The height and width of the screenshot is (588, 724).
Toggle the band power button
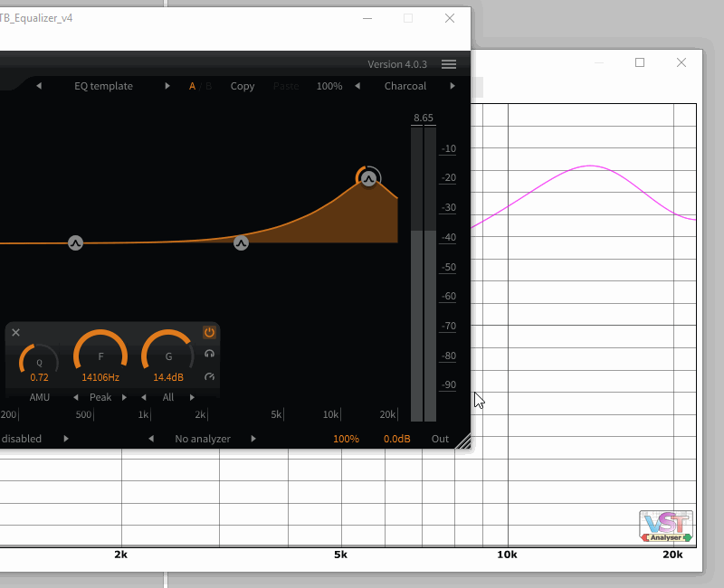209,332
